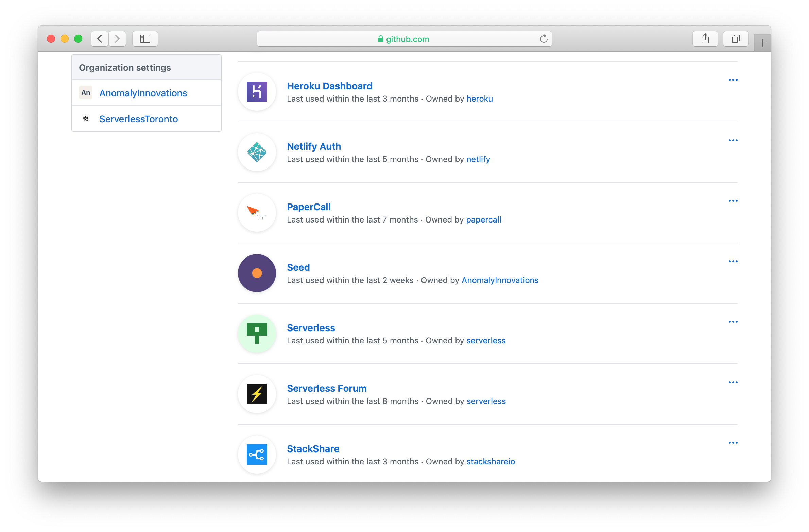Click the Serverless Forum lightning bolt logo
This screenshot has width=809, height=532.
click(x=257, y=394)
